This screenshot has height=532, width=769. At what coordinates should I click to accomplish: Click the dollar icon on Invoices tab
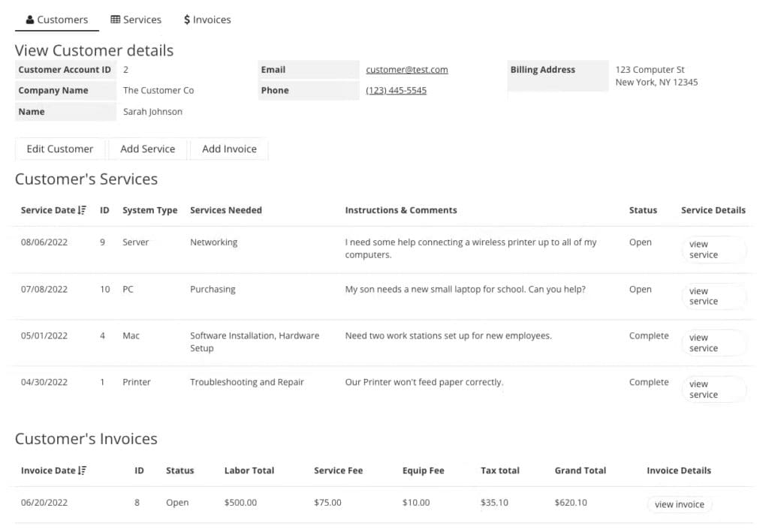tap(187, 20)
